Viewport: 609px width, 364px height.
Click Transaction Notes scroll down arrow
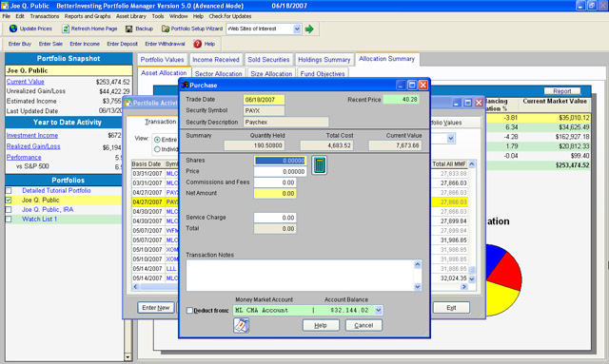(418, 287)
